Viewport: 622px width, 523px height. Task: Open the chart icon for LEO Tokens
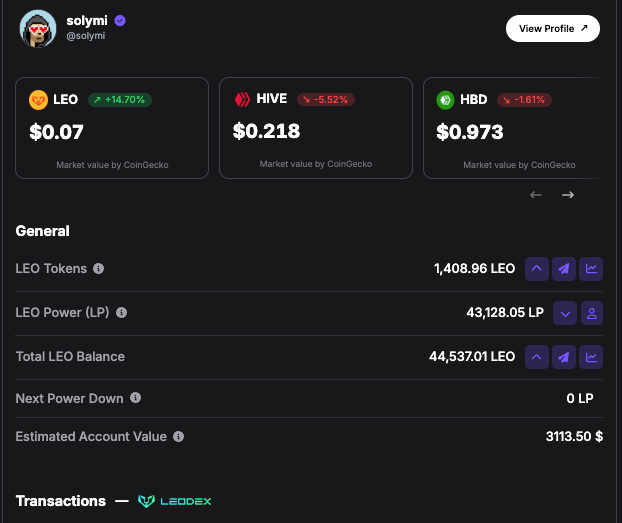[x=591, y=269]
